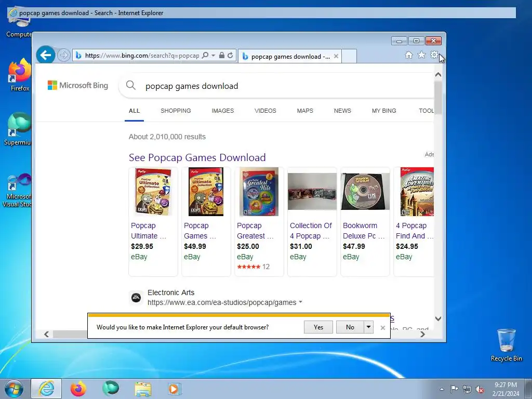Image resolution: width=532 pixels, height=399 pixels.
Task: Open the Windows Start menu orb
Action: [x=14, y=389]
